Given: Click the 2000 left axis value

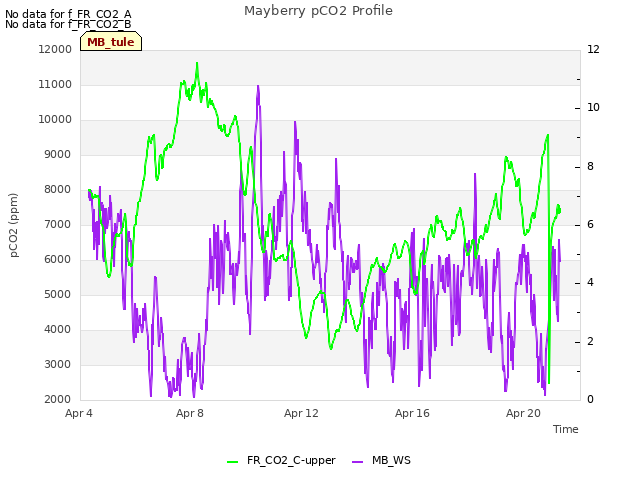Looking at the screenshot, I should point(58,400).
